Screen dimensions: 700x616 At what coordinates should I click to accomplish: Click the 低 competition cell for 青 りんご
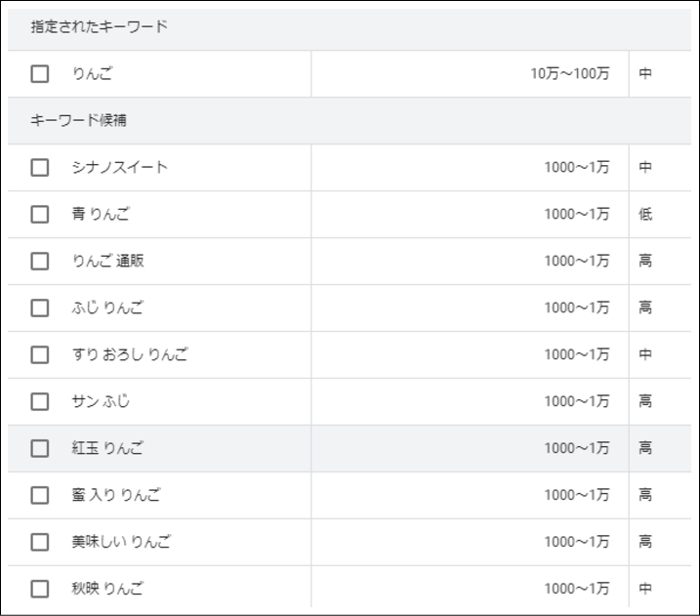(645, 214)
